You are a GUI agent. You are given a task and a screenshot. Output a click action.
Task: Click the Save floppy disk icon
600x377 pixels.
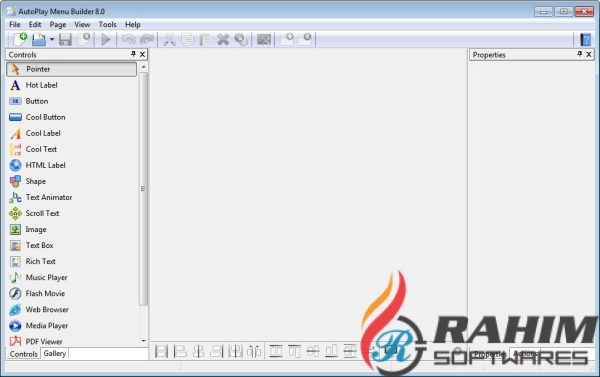(65, 39)
